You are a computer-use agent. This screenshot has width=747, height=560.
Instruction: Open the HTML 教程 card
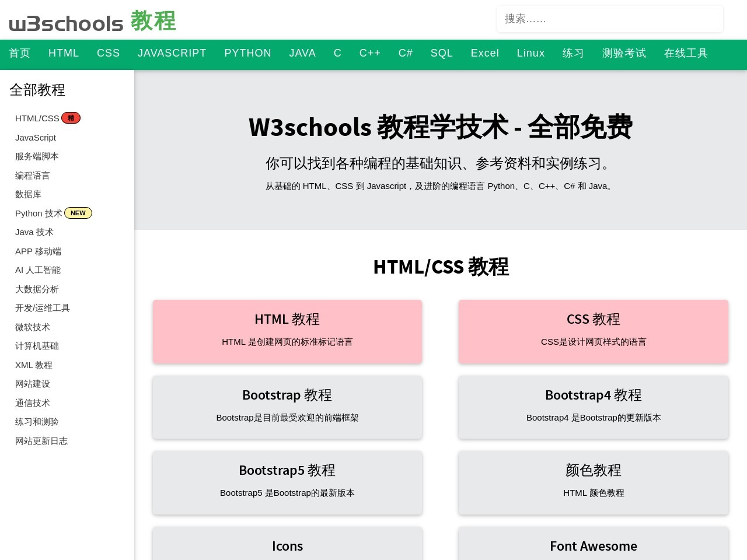[287, 331]
